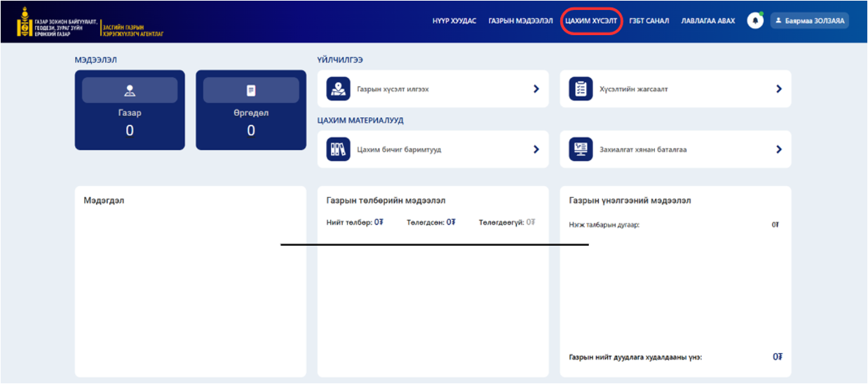Viewport: 868px width, 384px height.
Task: Expand Захиалгат хянан баталгаа chevron arrow
Action: [778, 149]
